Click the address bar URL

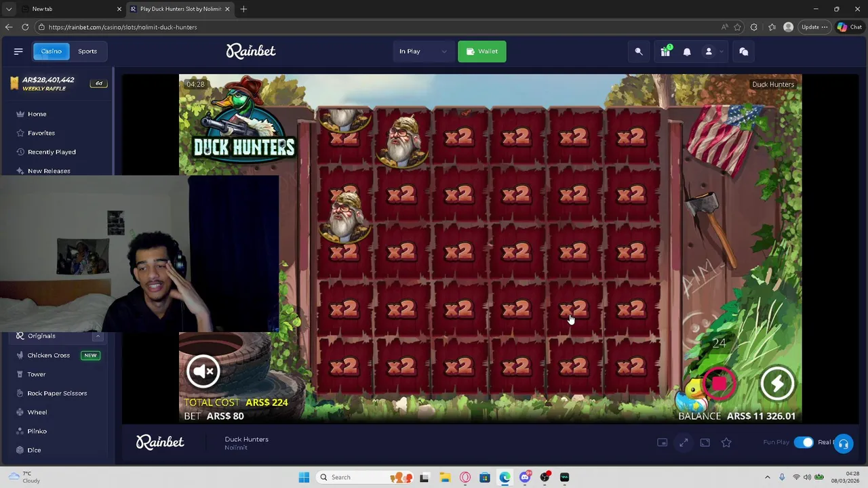click(123, 27)
